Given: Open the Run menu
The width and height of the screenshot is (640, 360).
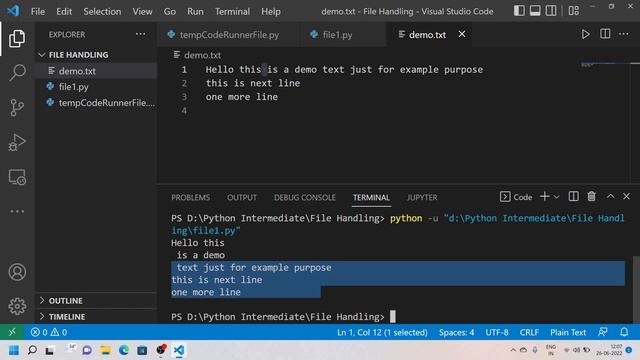Looking at the screenshot, I should click(195, 11).
